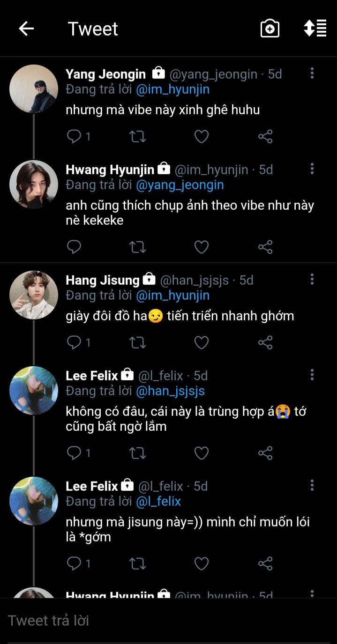
Task: Open @im_hyunjin mention in Hang Jisung's reply
Action: (172, 296)
